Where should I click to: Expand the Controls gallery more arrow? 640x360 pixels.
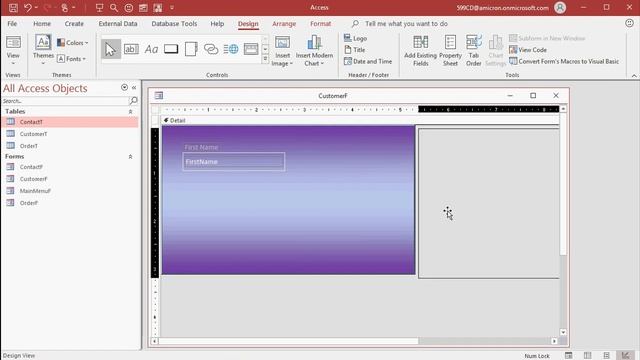(265, 59)
